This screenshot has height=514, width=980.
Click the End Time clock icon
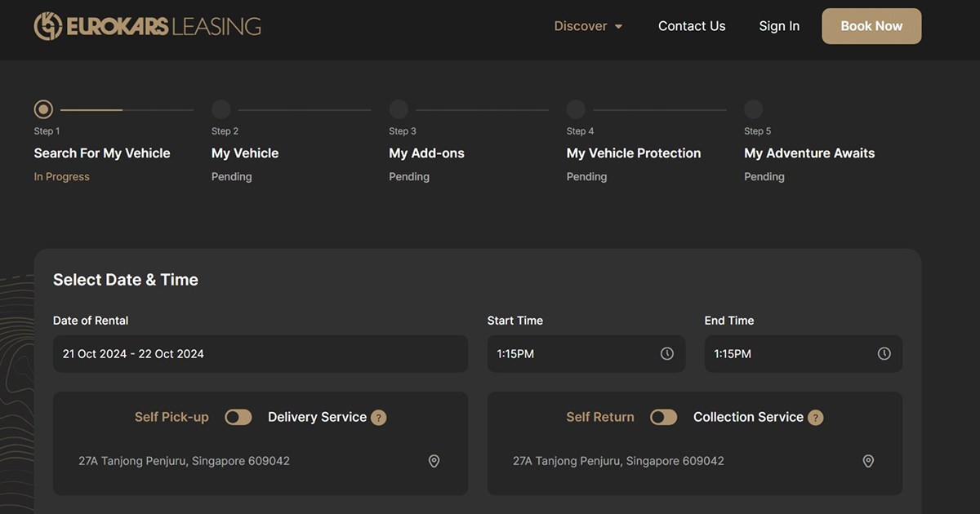coord(884,354)
